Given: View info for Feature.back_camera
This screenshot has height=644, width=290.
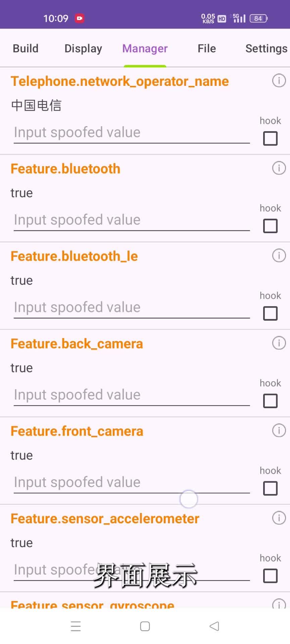Looking at the screenshot, I should (279, 343).
